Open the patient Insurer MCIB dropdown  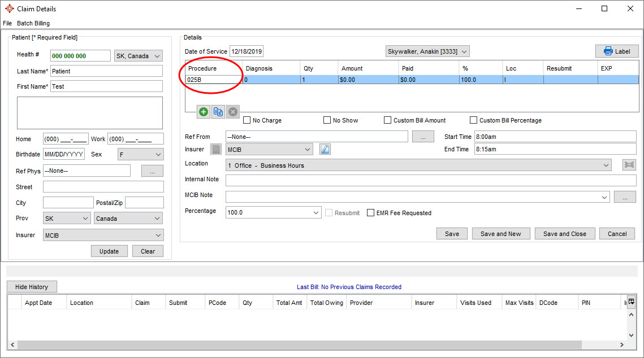103,235
